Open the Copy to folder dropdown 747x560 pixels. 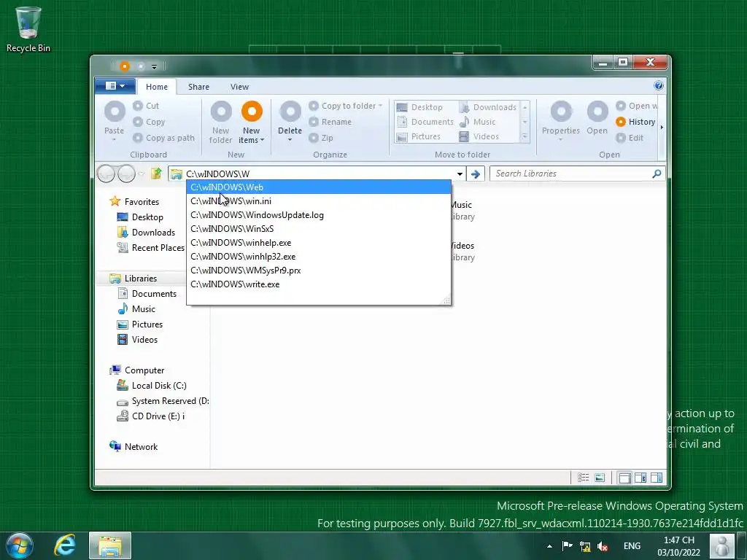345,106
